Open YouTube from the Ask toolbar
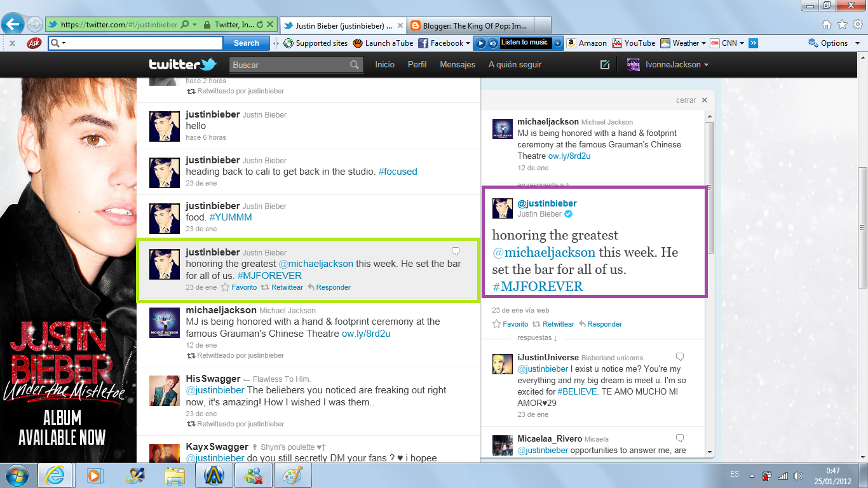Viewport: 868px width, 488px height. [634, 43]
